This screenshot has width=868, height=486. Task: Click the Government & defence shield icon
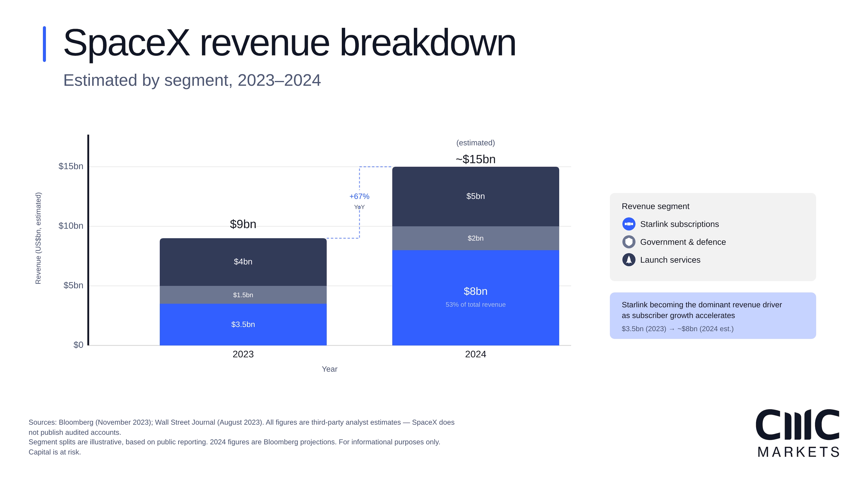tap(629, 242)
